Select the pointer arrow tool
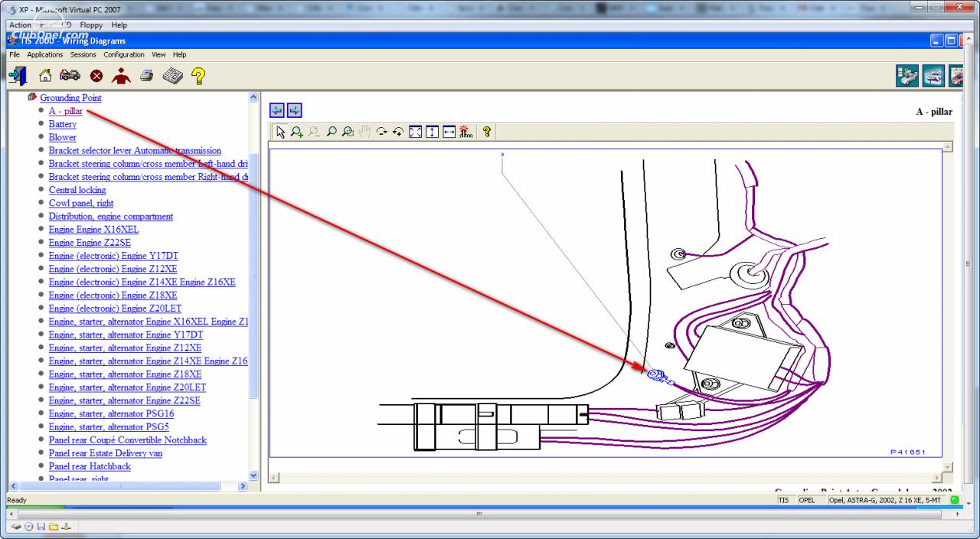 [280, 132]
